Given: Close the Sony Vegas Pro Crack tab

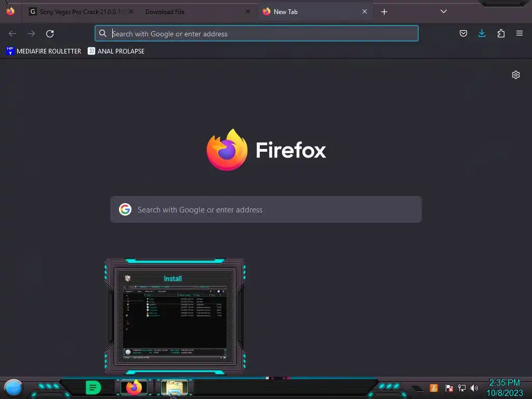Looking at the screenshot, I should click(x=131, y=11).
